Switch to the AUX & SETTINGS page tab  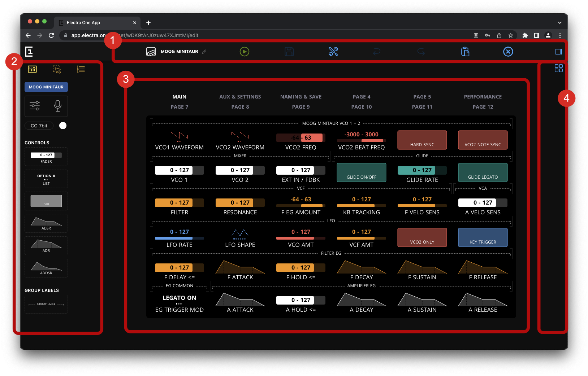click(240, 96)
